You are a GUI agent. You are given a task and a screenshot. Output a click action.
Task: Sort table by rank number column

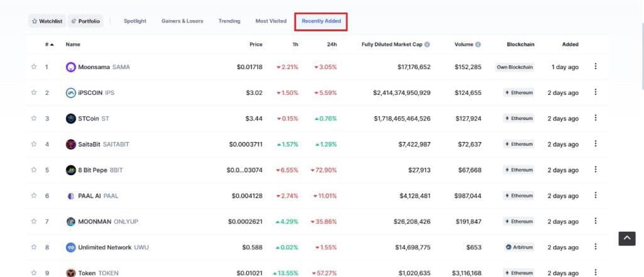49,45
